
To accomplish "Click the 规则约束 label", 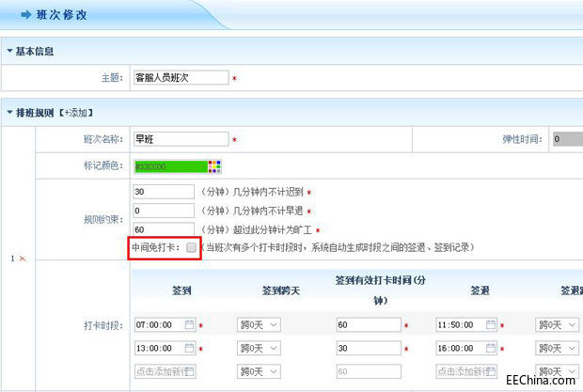I will tap(103, 220).
